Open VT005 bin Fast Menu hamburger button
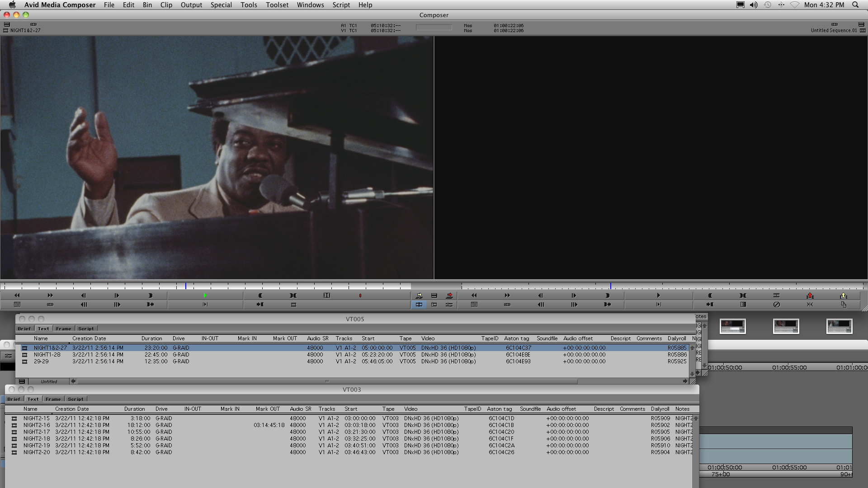The image size is (868, 488). coord(22,381)
